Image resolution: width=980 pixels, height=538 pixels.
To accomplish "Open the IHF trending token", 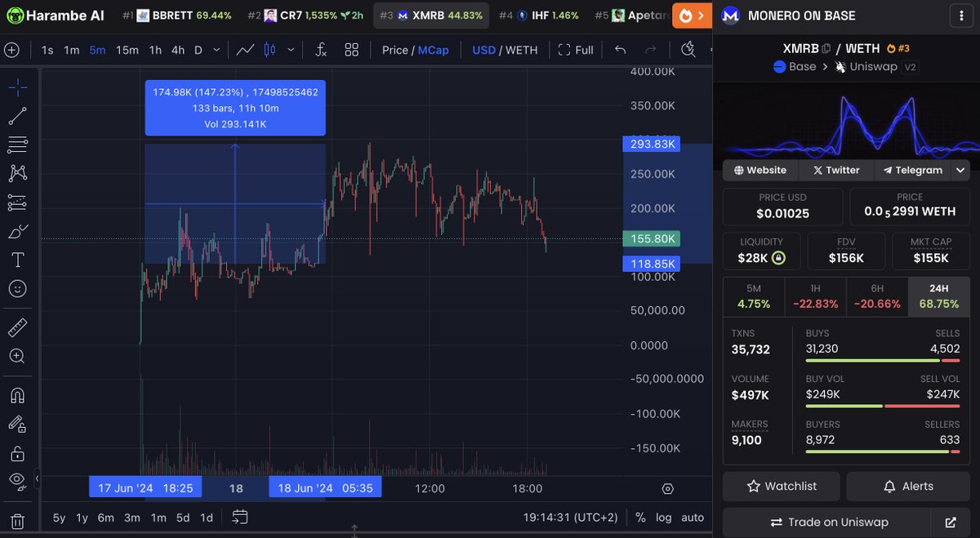I will click(x=538, y=16).
